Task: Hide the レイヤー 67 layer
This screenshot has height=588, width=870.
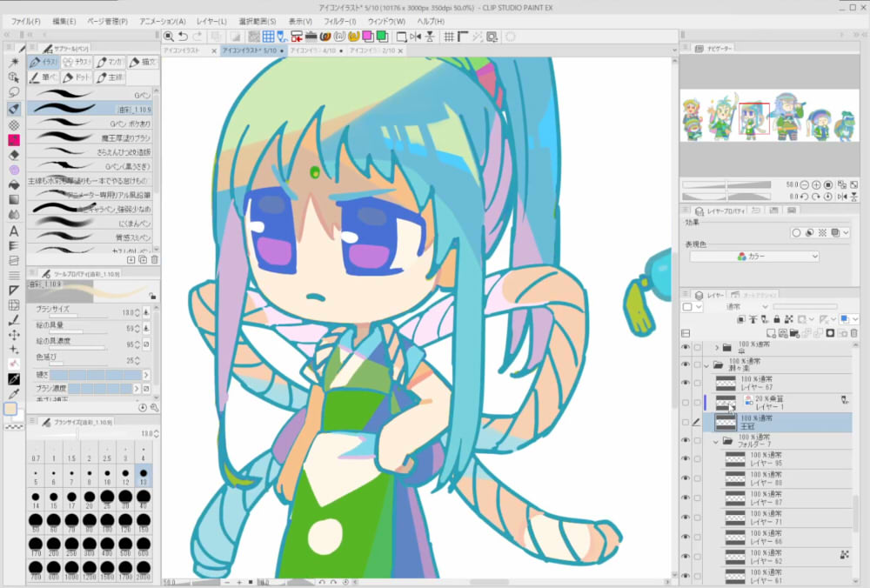Action: pos(686,383)
